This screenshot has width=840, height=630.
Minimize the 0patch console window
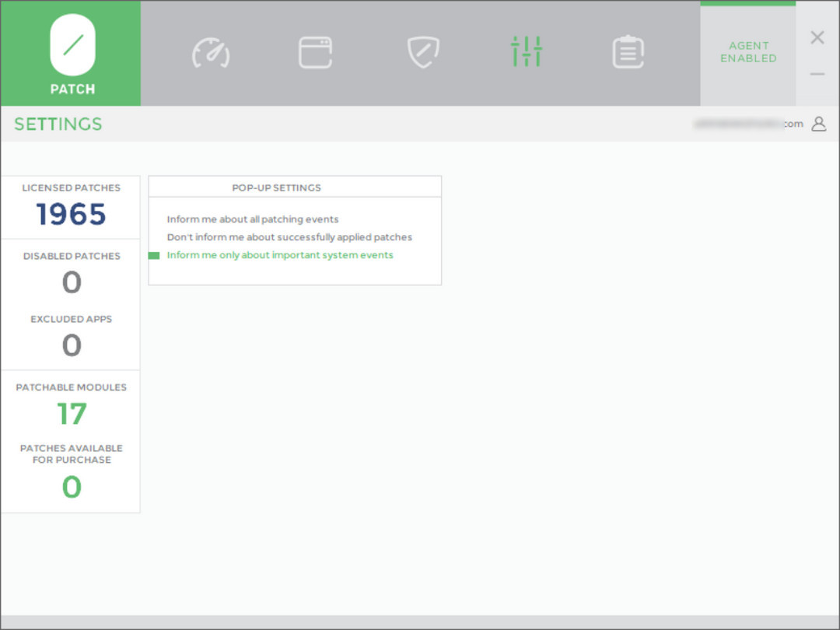click(x=817, y=75)
